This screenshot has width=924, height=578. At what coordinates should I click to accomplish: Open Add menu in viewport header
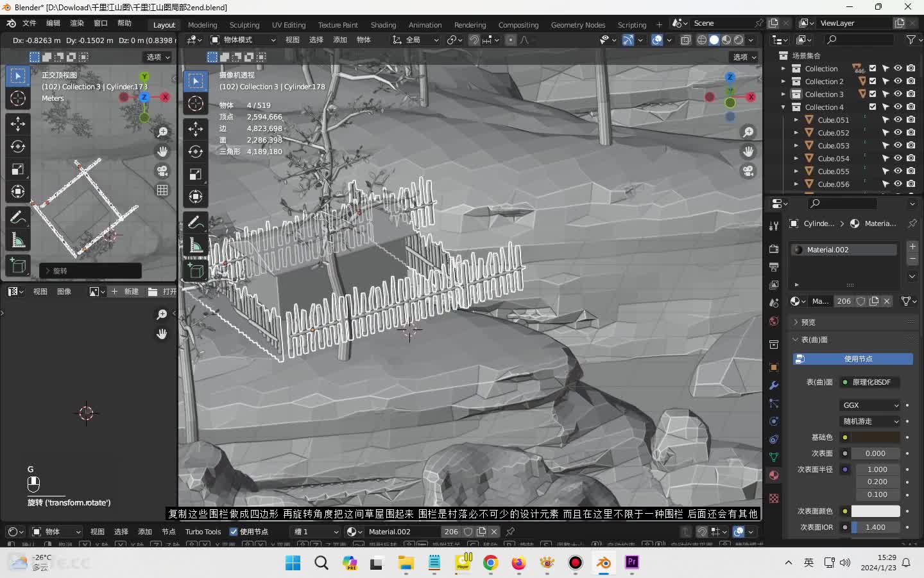pyautogui.click(x=340, y=40)
